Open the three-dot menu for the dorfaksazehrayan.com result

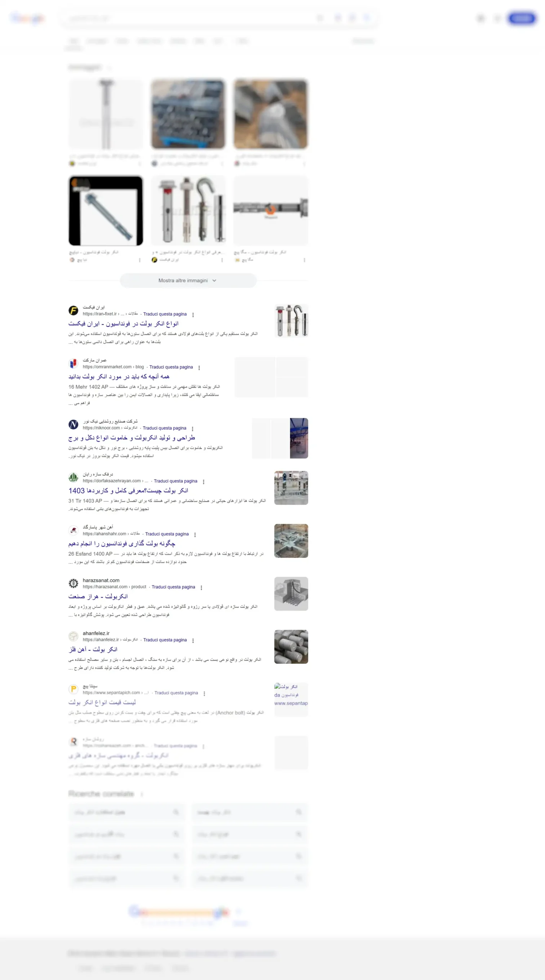(204, 482)
